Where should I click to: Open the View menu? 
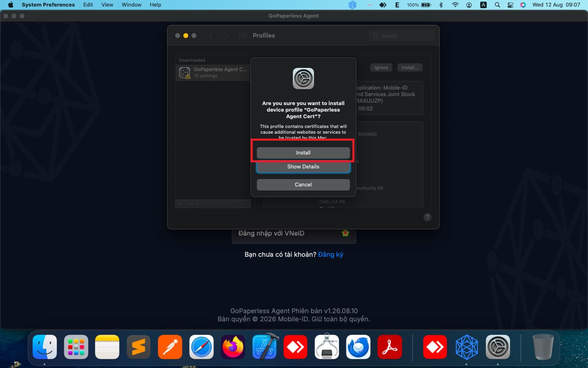[x=107, y=5]
